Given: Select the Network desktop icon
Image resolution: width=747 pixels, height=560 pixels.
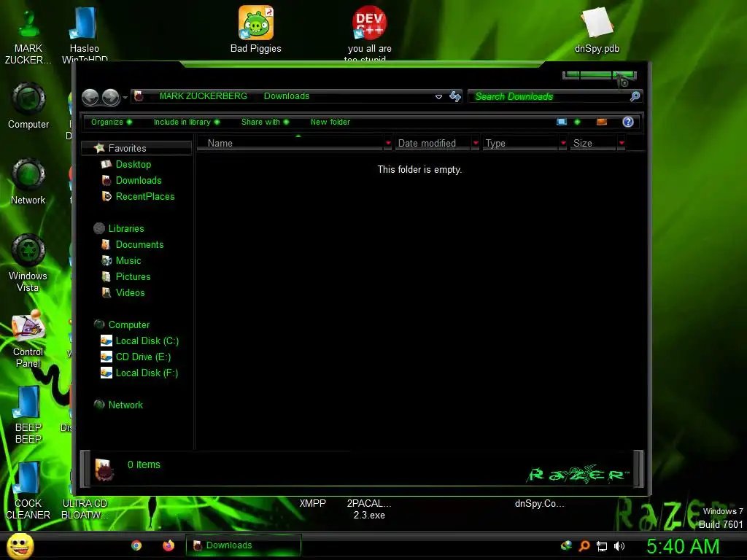Looking at the screenshot, I should [x=28, y=182].
